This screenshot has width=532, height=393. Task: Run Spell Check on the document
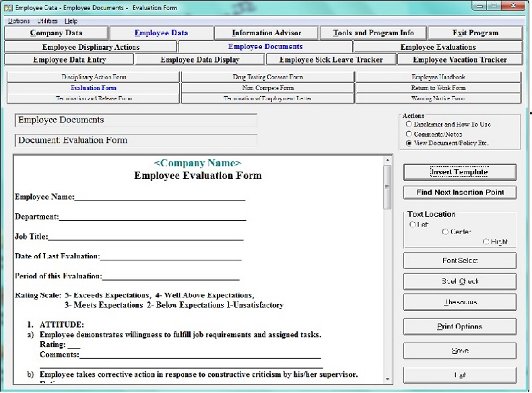pyautogui.click(x=460, y=281)
